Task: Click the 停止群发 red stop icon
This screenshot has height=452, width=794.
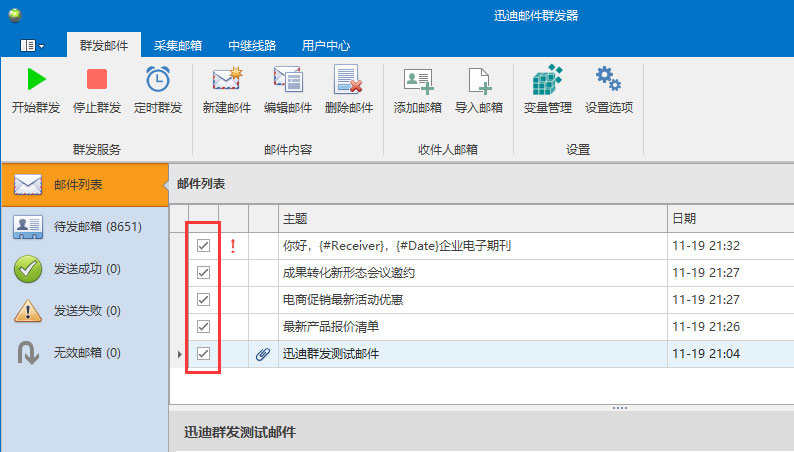Action: click(x=97, y=79)
